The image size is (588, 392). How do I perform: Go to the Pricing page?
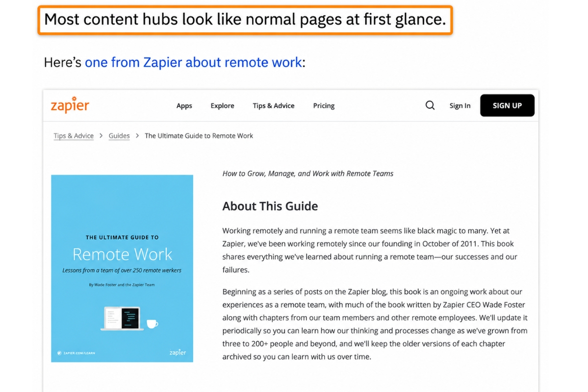(324, 106)
